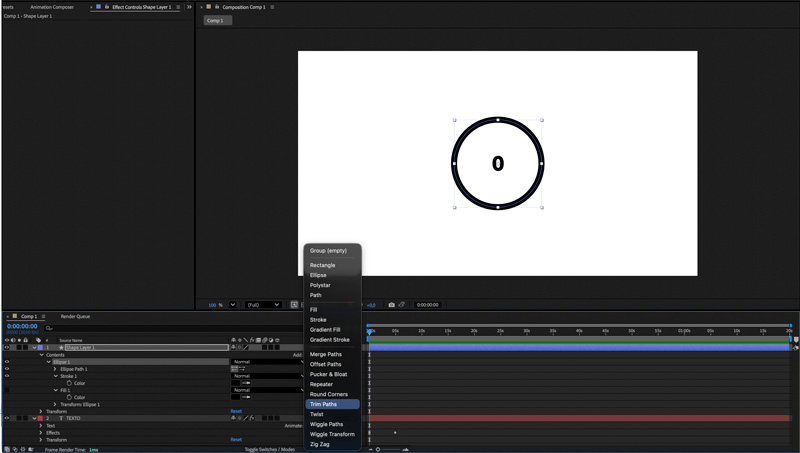Collapse Fill 1 properties
This screenshot has height=453, width=800.
click(56, 390)
